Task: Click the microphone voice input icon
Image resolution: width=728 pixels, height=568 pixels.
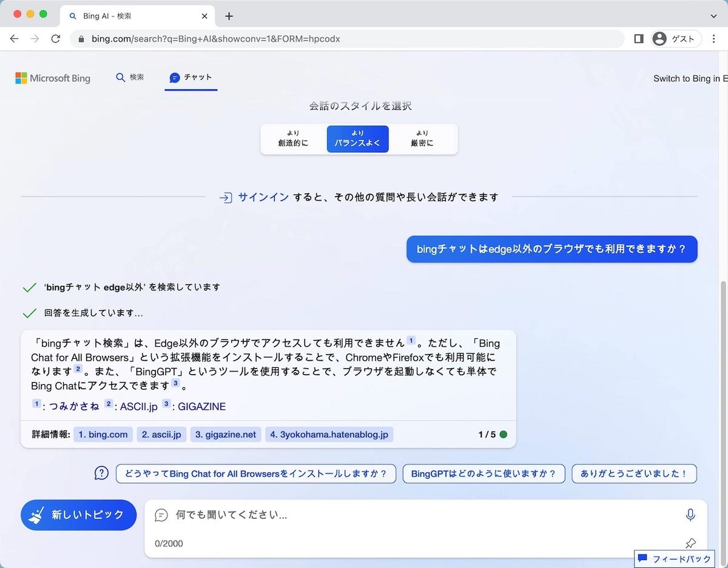Action: (x=690, y=515)
